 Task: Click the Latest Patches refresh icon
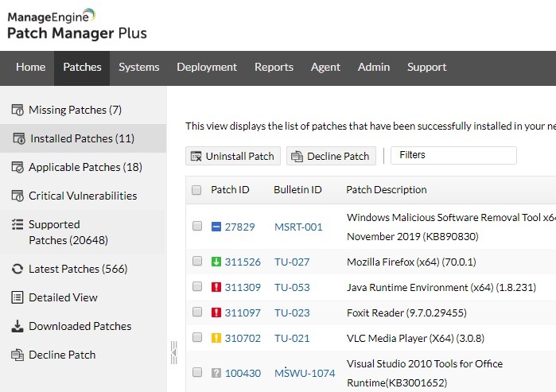[17, 269]
